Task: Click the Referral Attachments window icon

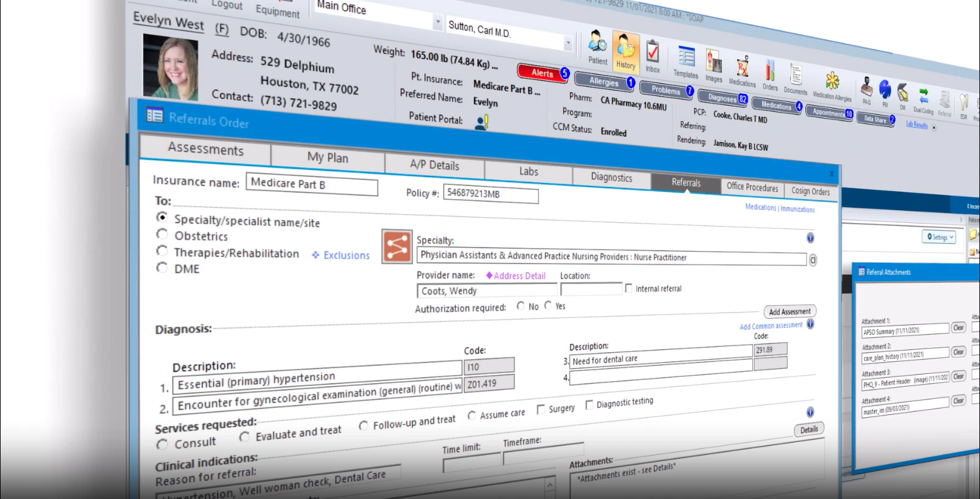Action: click(x=862, y=272)
